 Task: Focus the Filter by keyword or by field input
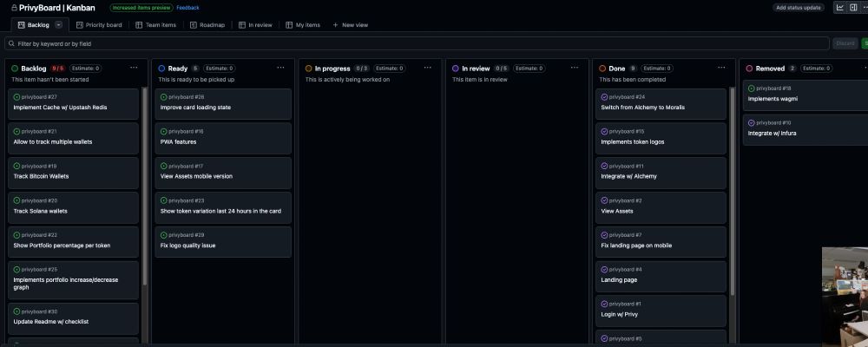click(x=417, y=43)
